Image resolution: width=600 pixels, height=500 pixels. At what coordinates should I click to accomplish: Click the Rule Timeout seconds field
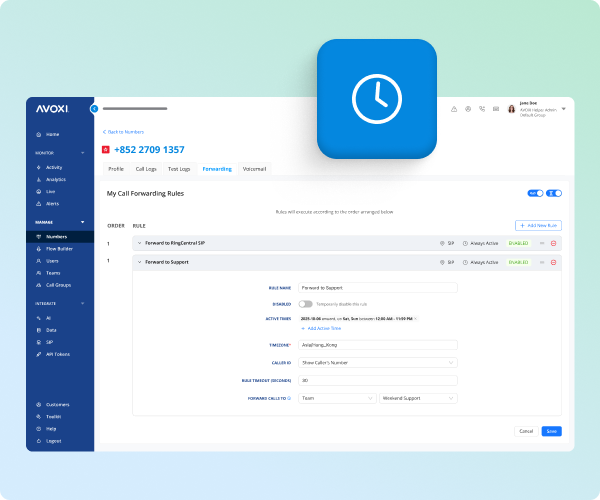pos(377,380)
